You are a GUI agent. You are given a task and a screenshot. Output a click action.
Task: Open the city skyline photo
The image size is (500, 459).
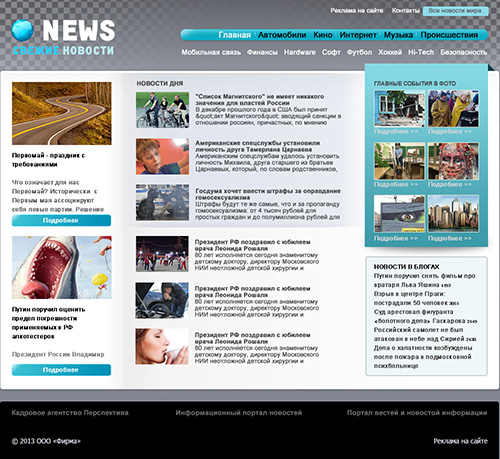453,214
